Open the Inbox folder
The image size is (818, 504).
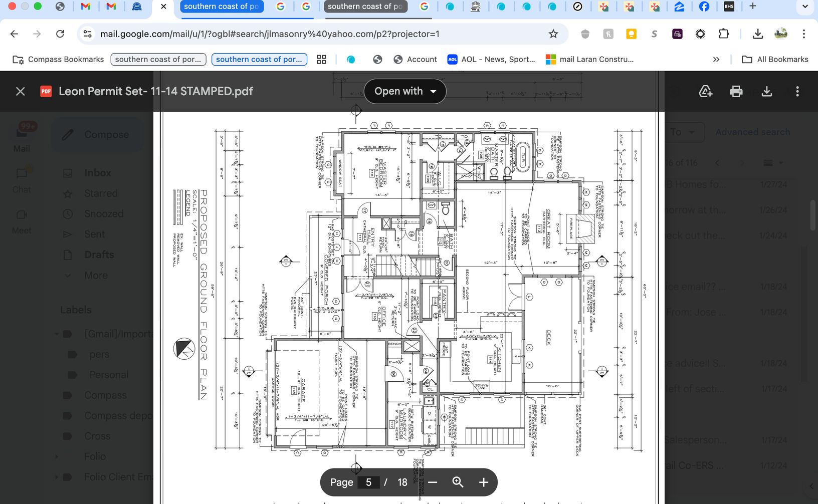(98, 173)
